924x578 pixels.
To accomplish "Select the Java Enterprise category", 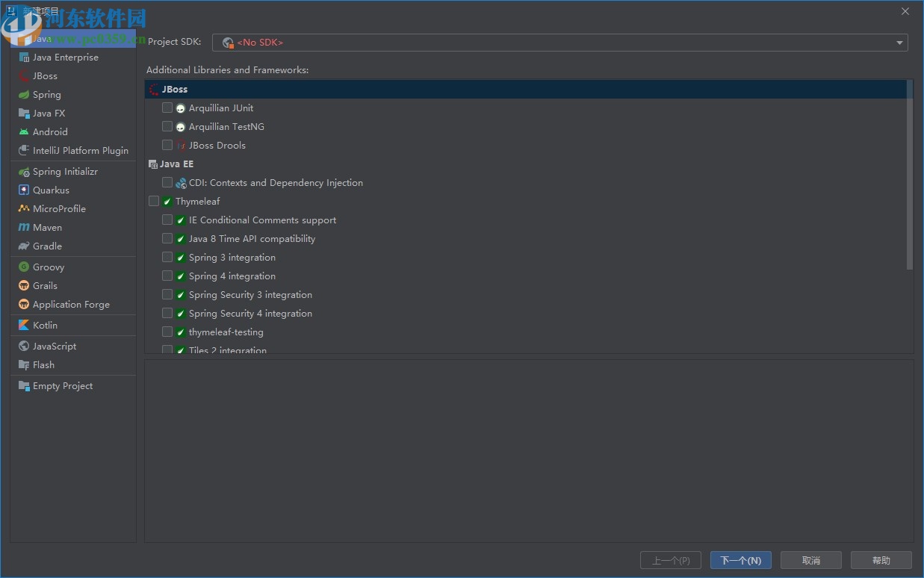I will pyautogui.click(x=66, y=57).
